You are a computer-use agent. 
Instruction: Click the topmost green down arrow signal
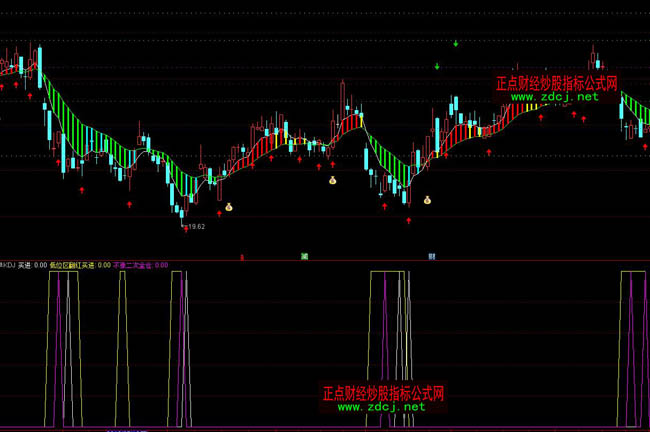pyautogui.click(x=456, y=43)
